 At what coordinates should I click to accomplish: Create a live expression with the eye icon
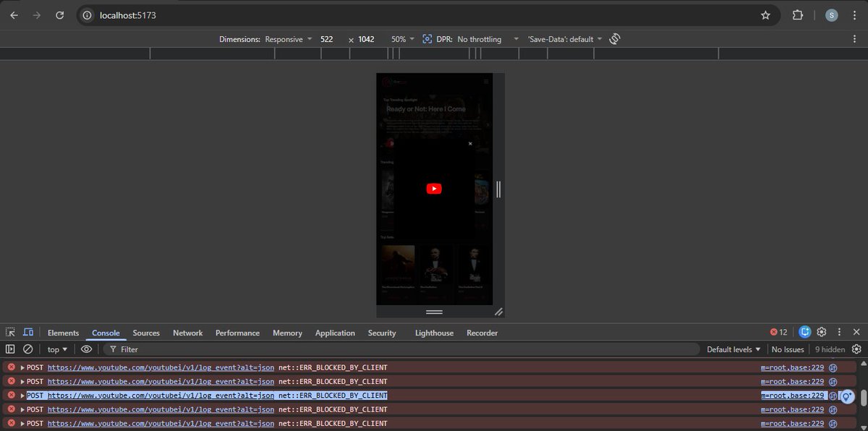click(x=86, y=349)
